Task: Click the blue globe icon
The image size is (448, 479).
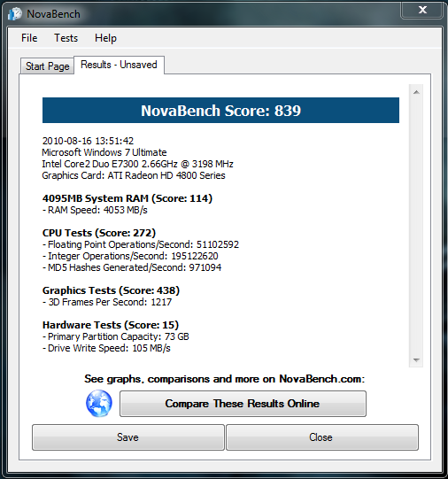Action: pyautogui.click(x=98, y=403)
